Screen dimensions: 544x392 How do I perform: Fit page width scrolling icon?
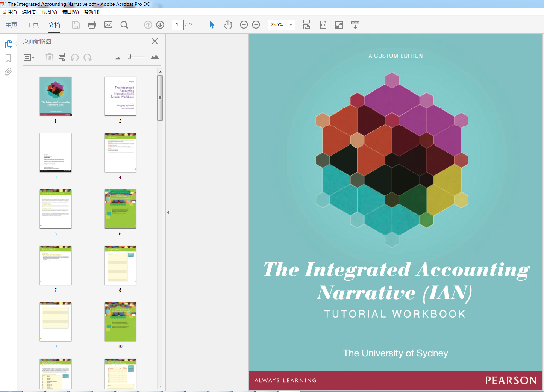pos(307,25)
